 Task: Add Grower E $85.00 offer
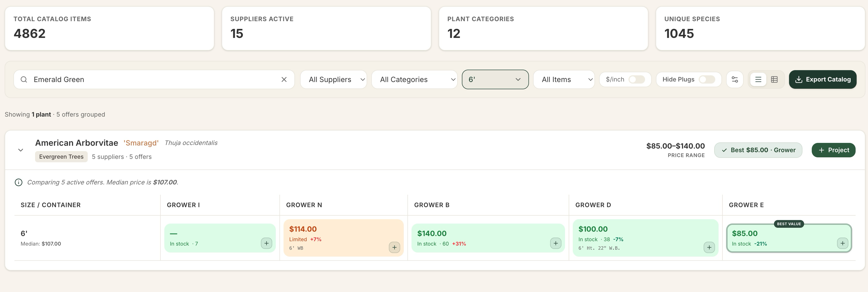[x=843, y=243]
